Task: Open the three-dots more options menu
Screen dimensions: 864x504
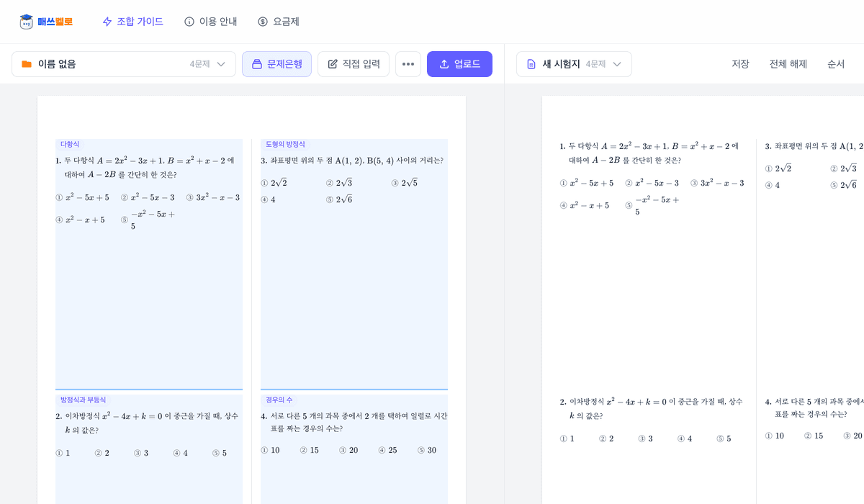Action: [x=408, y=64]
